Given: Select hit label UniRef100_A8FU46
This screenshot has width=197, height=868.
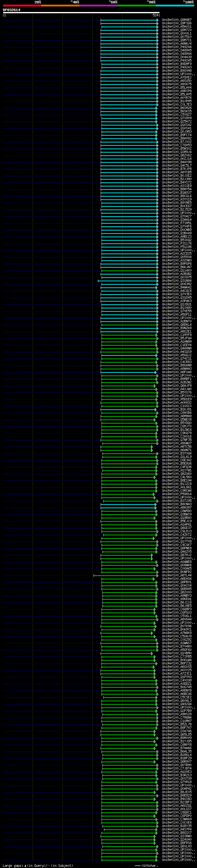Looking at the screenshot, I should pyautogui.click(x=177, y=372).
